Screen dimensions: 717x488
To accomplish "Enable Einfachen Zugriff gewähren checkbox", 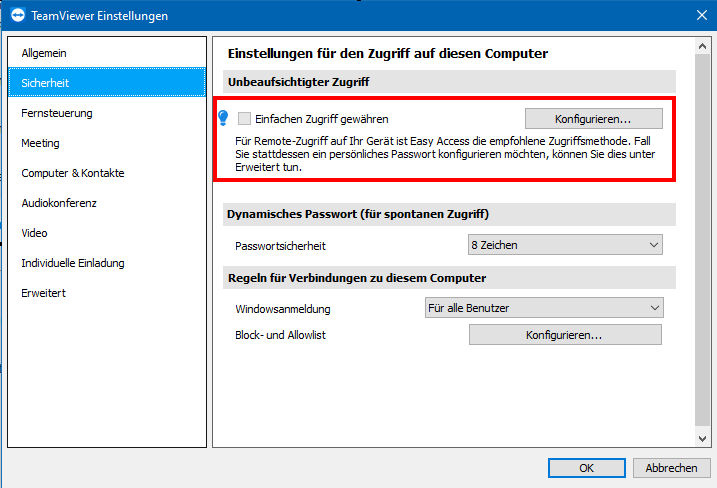I will (244, 119).
